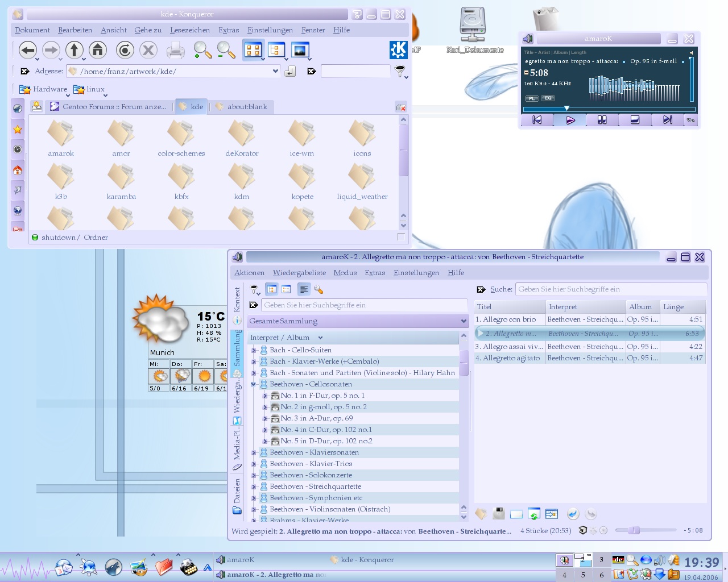
Task: Toggle the PL playlist button
Action: (x=532, y=98)
